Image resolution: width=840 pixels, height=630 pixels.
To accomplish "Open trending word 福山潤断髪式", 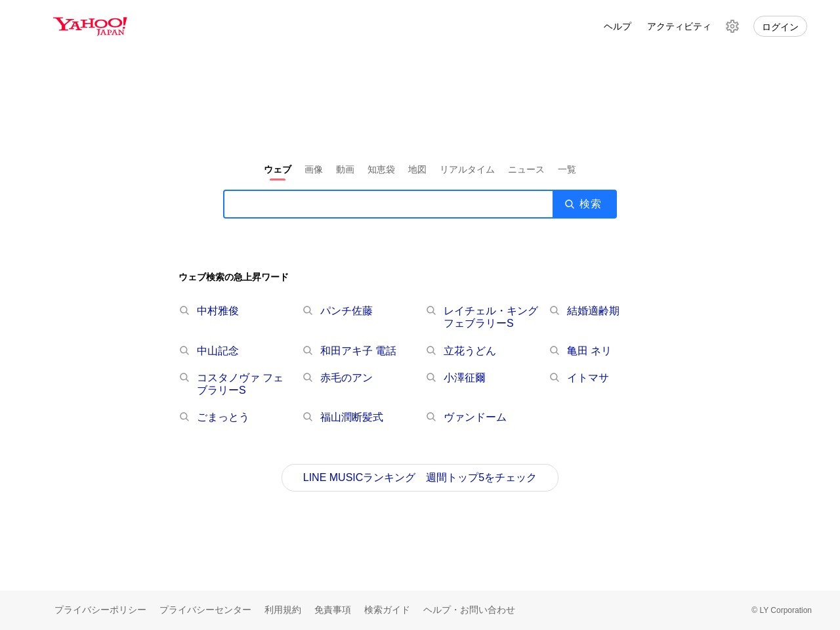I will tap(352, 417).
